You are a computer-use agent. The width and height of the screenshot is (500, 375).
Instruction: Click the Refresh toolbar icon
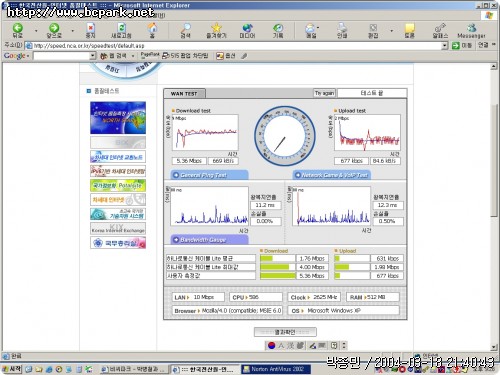coord(121,30)
